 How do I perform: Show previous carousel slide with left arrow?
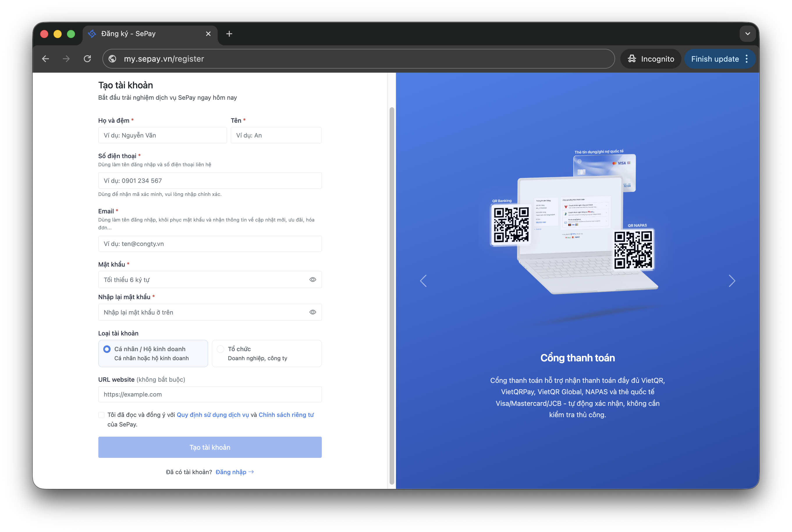click(x=423, y=281)
